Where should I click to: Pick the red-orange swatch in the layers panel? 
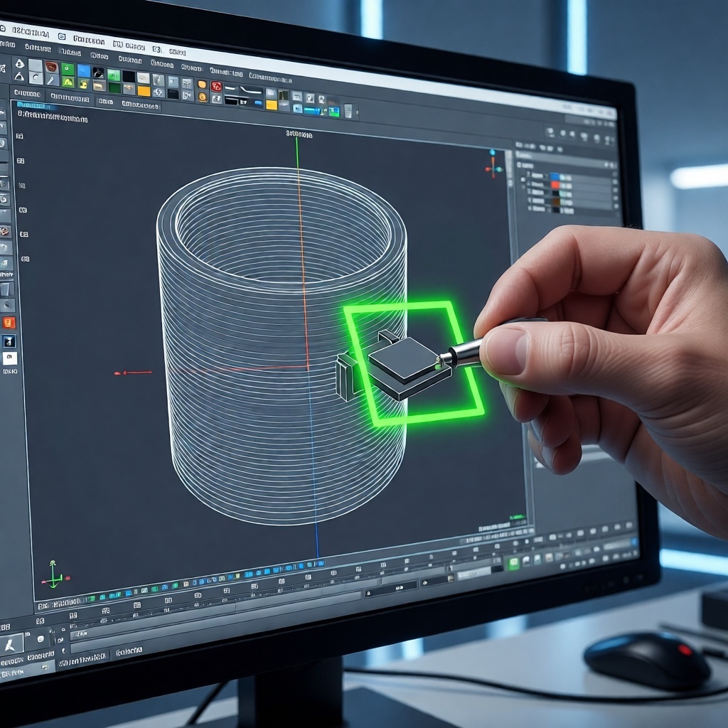tap(555, 185)
